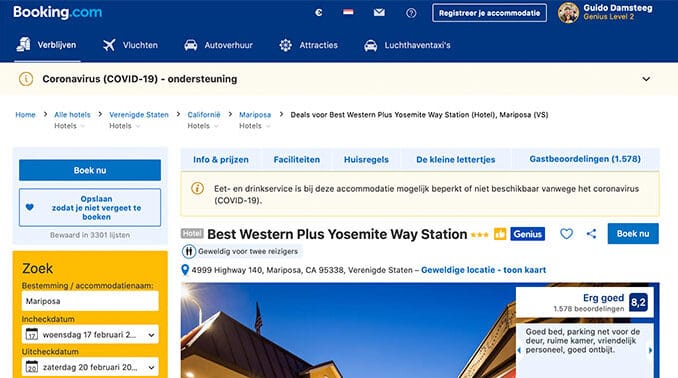Open the Incheckdatum date dropdown
678x378 pixels.
click(90, 334)
